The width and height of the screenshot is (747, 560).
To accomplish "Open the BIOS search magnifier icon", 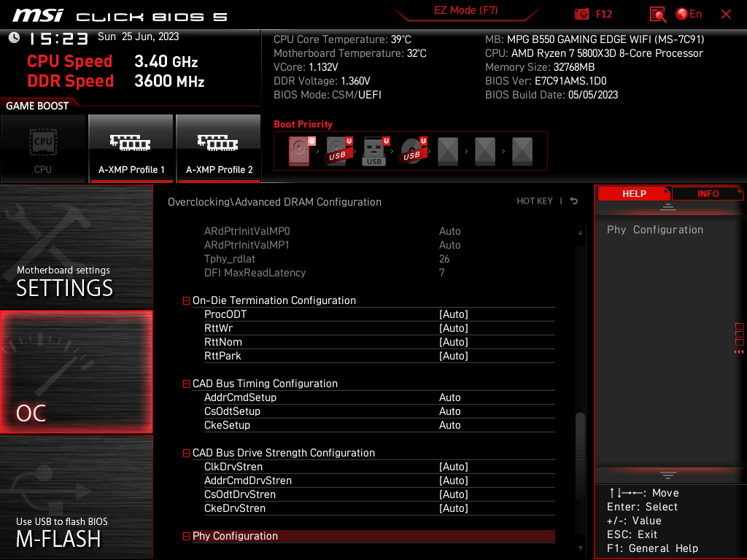I will [x=657, y=15].
